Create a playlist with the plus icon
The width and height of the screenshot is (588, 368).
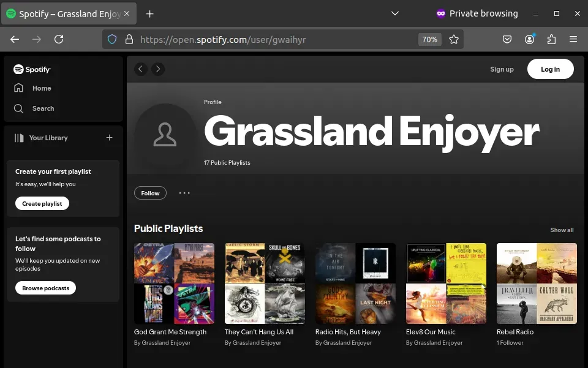click(109, 138)
